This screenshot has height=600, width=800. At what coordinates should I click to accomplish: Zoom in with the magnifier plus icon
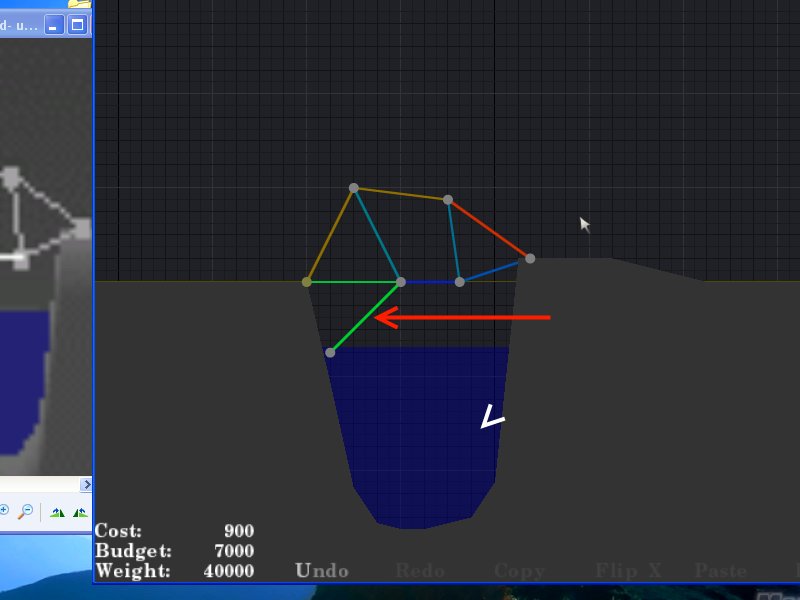click(x=4, y=511)
